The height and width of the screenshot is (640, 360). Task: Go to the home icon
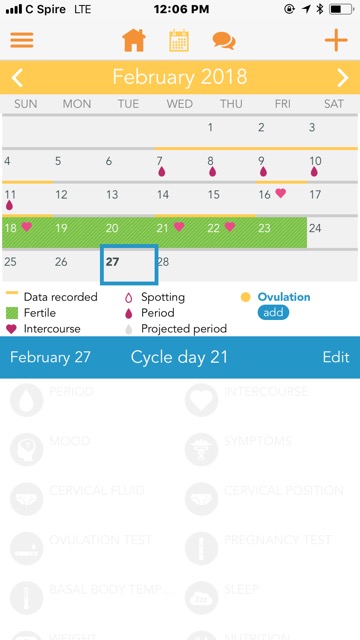[134, 40]
